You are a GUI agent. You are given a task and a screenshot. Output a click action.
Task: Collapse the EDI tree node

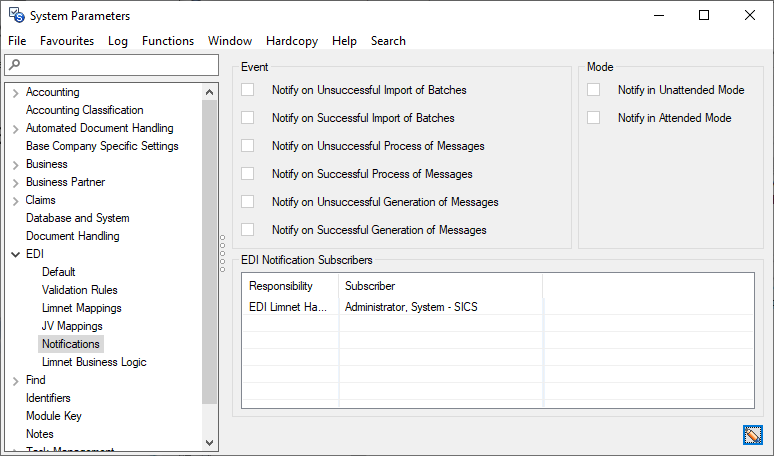(15, 254)
